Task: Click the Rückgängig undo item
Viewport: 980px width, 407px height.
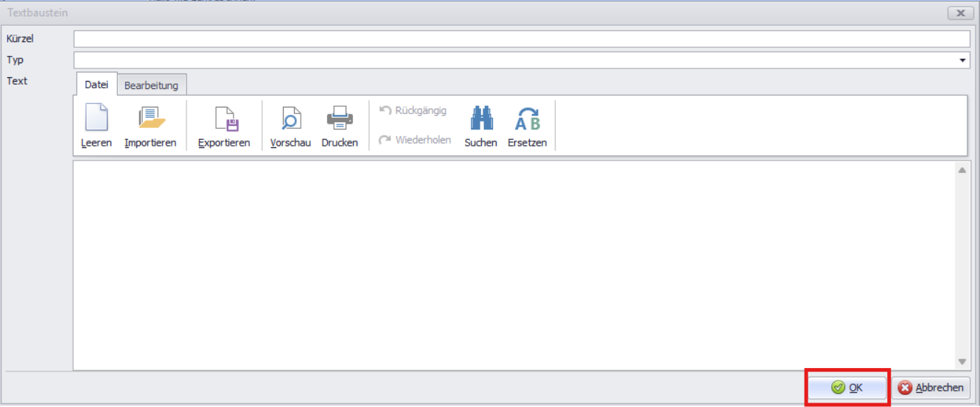Action: pos(413,110)
